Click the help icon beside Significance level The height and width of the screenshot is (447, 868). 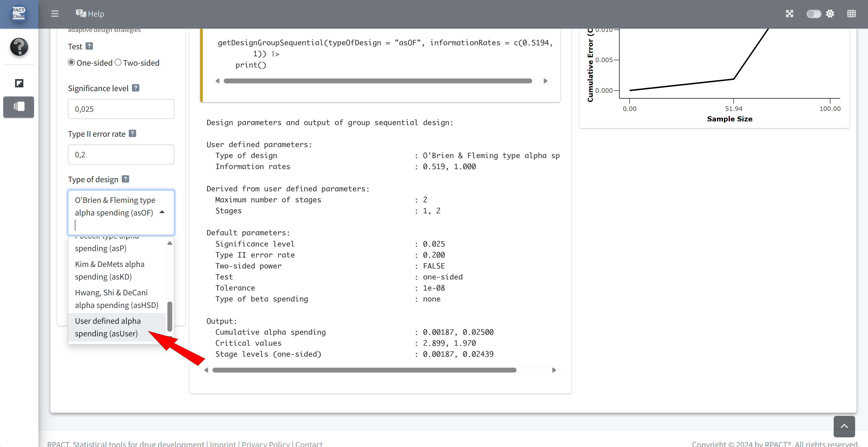(x=135, y=88)
